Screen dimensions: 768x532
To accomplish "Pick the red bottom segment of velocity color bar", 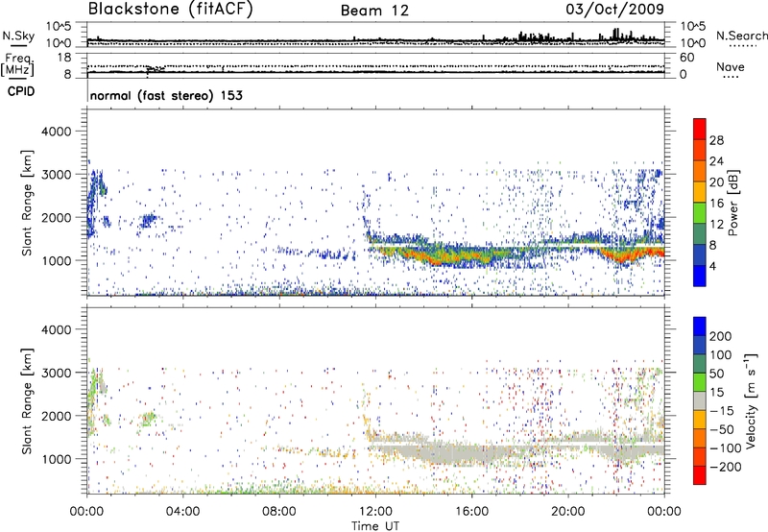I will 700,475.
